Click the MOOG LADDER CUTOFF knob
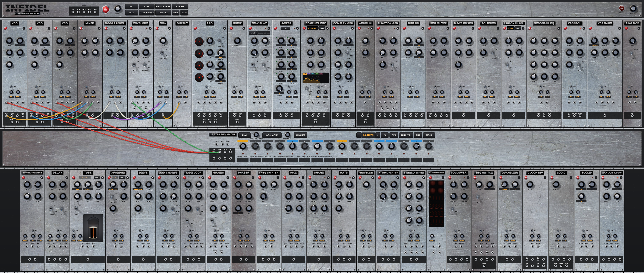This screenshot has width=644, height=273. [x=109, y=40]
